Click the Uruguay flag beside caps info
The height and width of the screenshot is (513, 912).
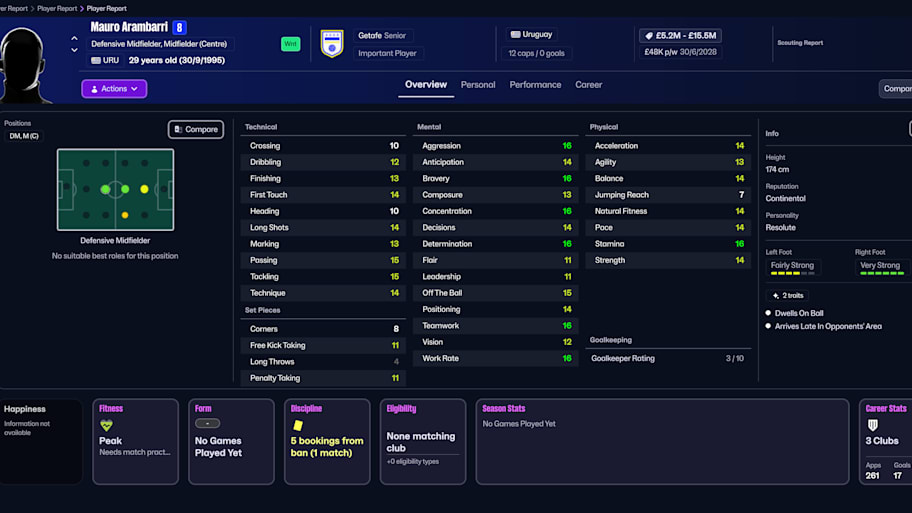click(x=515, y=35)
